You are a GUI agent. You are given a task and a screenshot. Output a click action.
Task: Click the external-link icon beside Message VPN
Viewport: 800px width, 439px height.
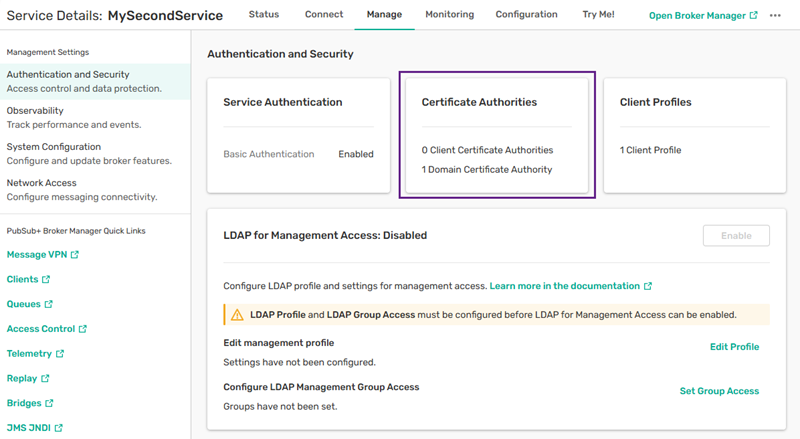(x=75, y=255)
